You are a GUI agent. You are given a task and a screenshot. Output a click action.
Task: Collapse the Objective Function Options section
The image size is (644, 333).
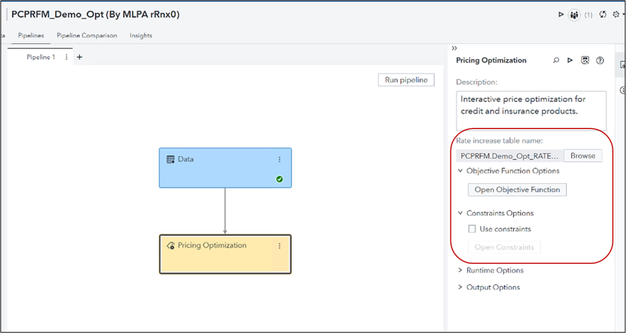click(460, 171)
